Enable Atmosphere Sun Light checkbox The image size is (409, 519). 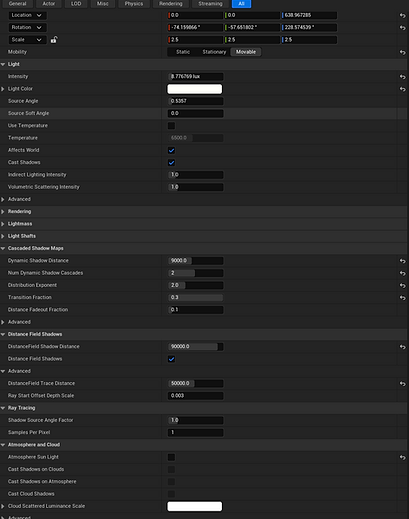pyautogui.click(x=171, y=457)
